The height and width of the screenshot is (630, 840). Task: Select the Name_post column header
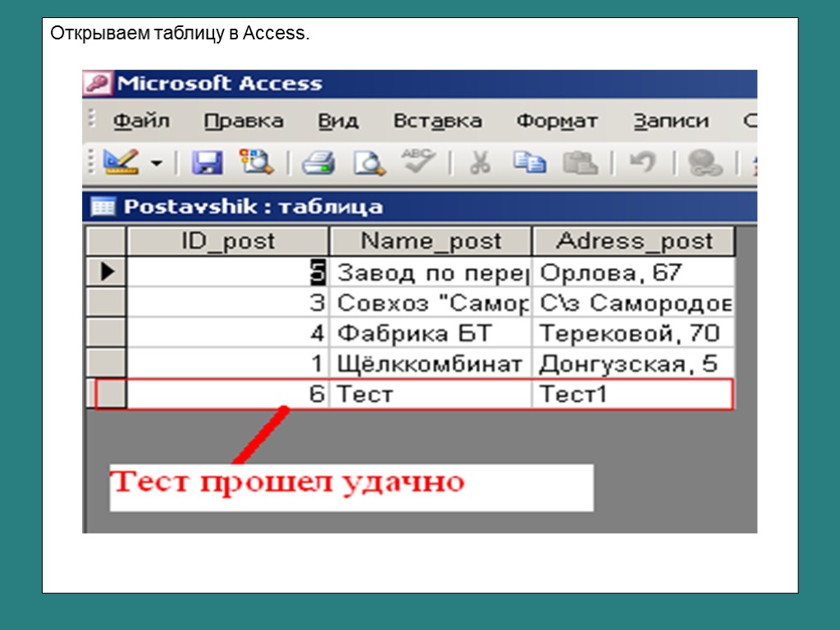pyautogui.click(x=431, y=241)
